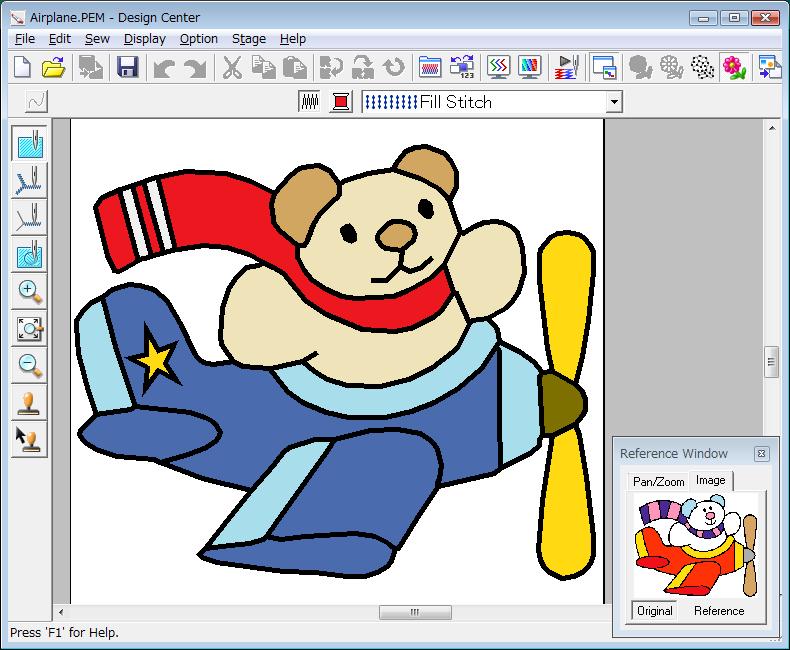790x650 pixels.
Task: Open the Display menu
Action: [x=145, y=39]
